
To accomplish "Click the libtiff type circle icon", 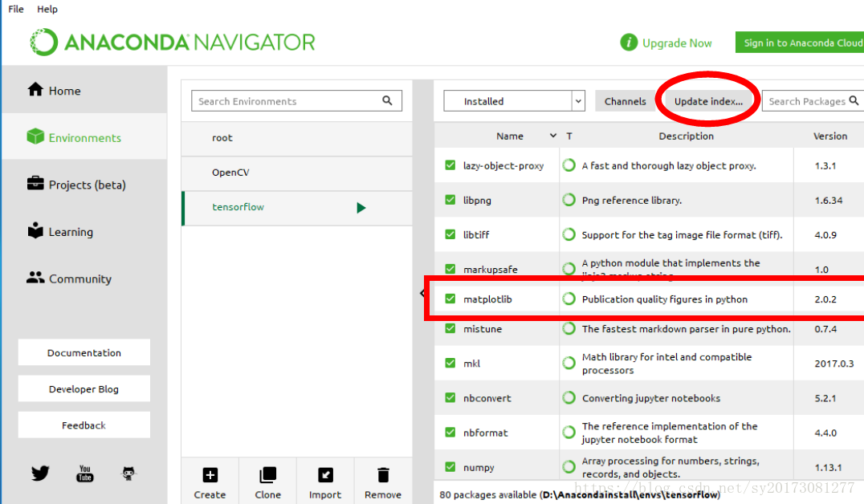I will tap(569, 234).
